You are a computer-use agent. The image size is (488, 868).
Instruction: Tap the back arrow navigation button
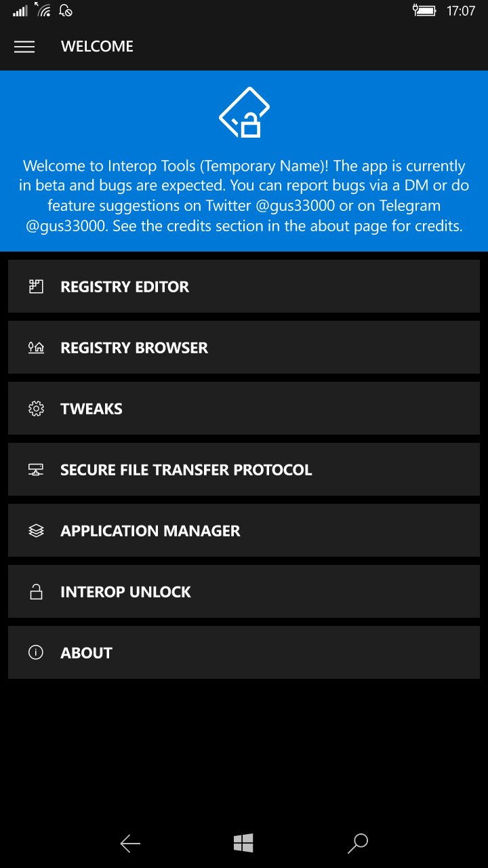[x=130, y=844]
